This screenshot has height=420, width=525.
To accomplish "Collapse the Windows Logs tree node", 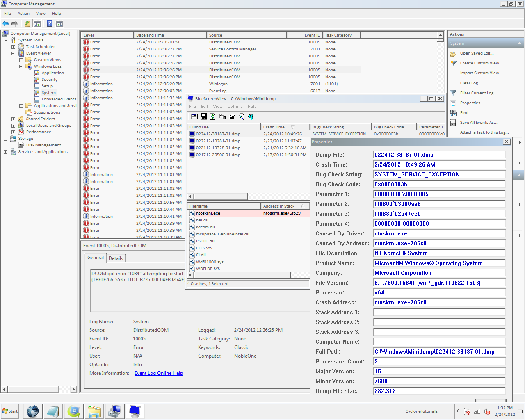I will 21,66.
